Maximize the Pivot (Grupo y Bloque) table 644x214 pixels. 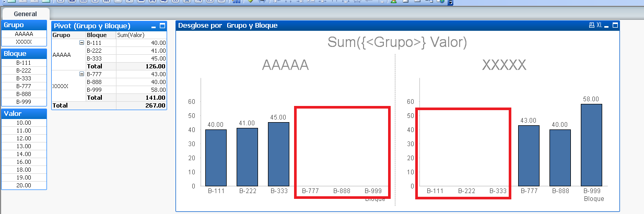point(162,26)
